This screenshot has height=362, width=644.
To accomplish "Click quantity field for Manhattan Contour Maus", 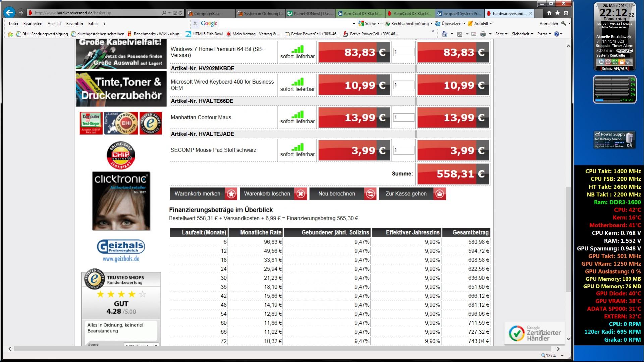I will 404,117.
